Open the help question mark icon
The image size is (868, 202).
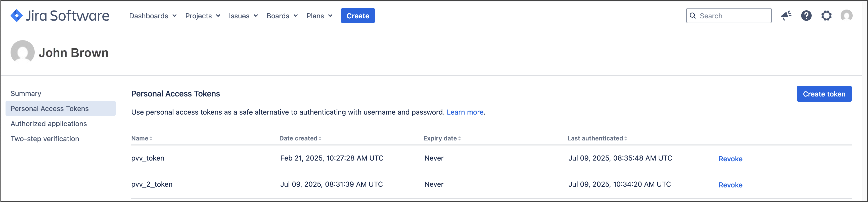(x=806, y=16)
